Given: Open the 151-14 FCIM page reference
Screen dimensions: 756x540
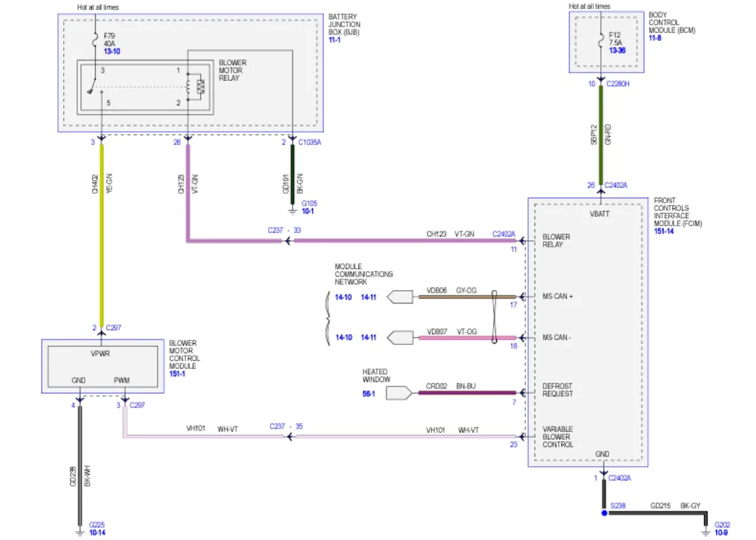Looking at the screenshot, I should tap(664, 231).
